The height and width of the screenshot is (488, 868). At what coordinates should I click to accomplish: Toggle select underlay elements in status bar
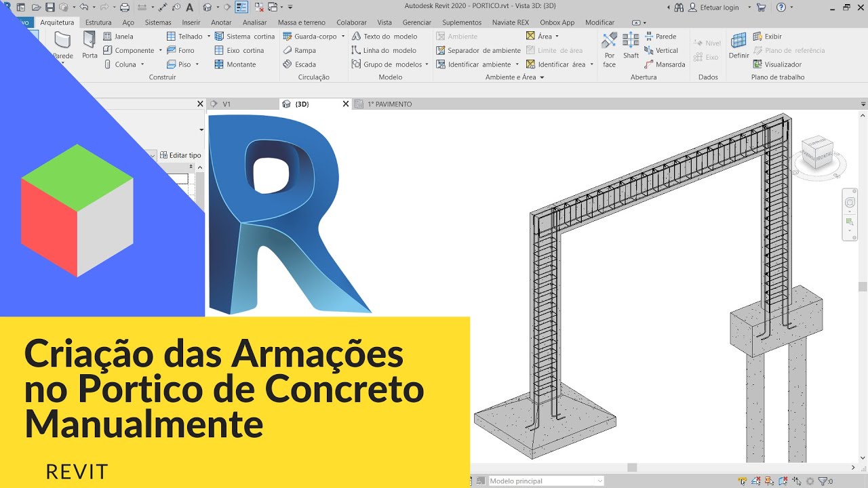(755, 481)
